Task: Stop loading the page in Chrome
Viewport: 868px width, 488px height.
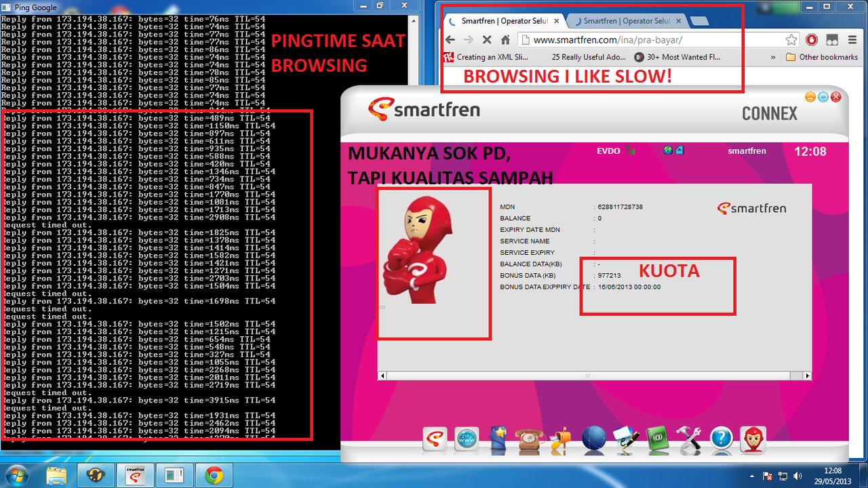Action: tap(486, 40)
